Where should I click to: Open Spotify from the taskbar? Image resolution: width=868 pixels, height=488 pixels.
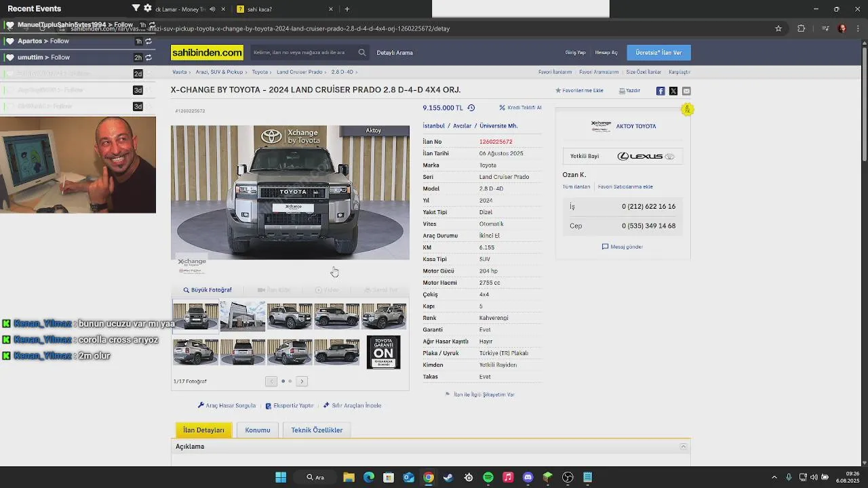(488, 477)
